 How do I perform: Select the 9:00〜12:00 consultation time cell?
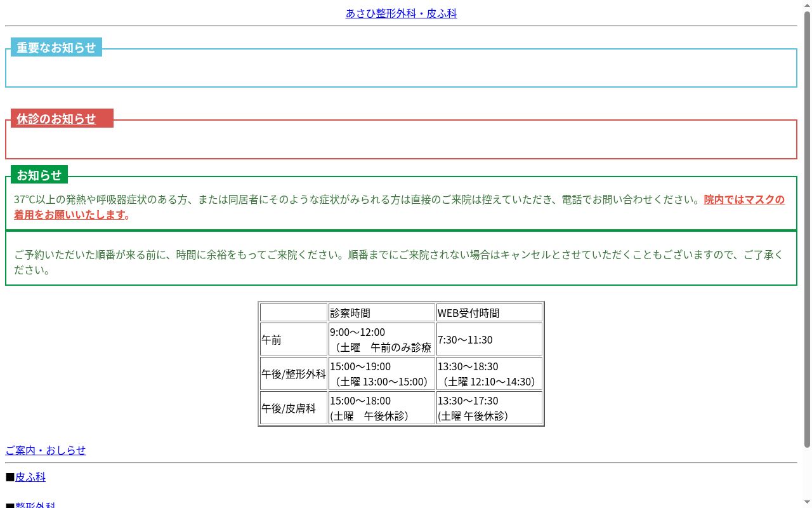point(382,340)
